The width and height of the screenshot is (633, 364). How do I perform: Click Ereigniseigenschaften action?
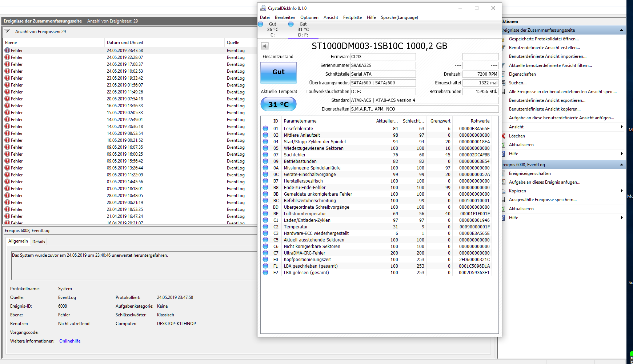(x=530, y=173)
